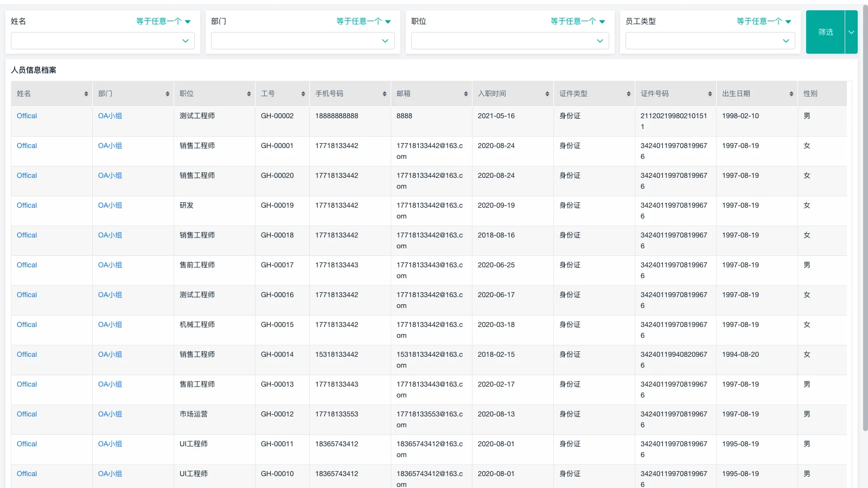Screen dimensions: 868x488
Task: Sort the 手机号码 column
Action: click(x=384, y=93)
